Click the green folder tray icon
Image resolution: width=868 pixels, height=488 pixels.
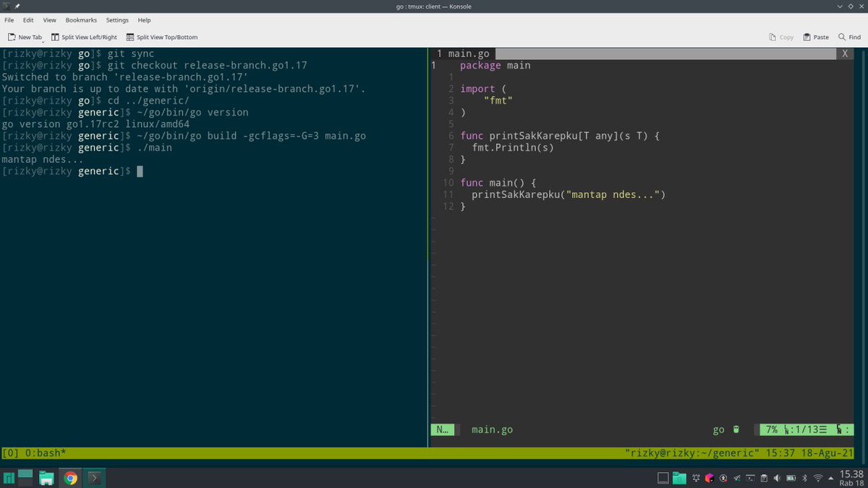tap(680, 478)
